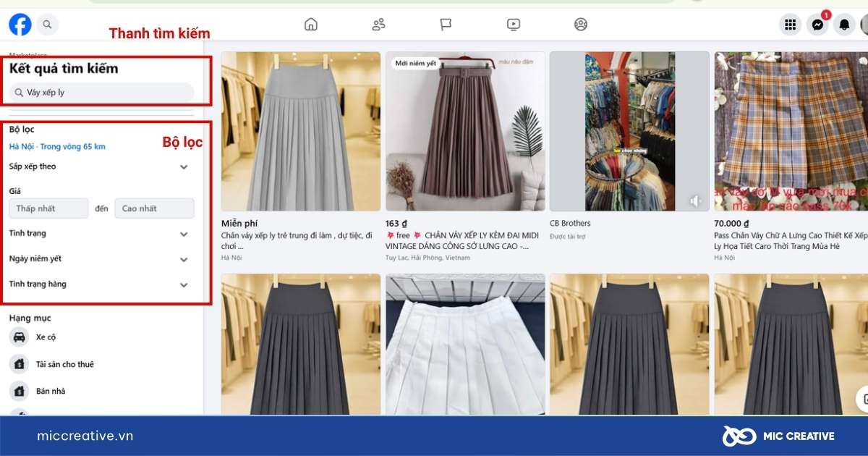The height and width of the screenshot is (456, 868).
Task: Open the Friends icon in the top nav
Action: [378, 25]
